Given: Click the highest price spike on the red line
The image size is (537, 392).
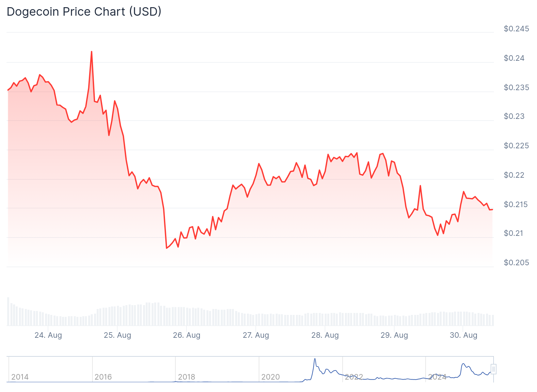Looking at the screenshot, I should [x=91, y=52].
